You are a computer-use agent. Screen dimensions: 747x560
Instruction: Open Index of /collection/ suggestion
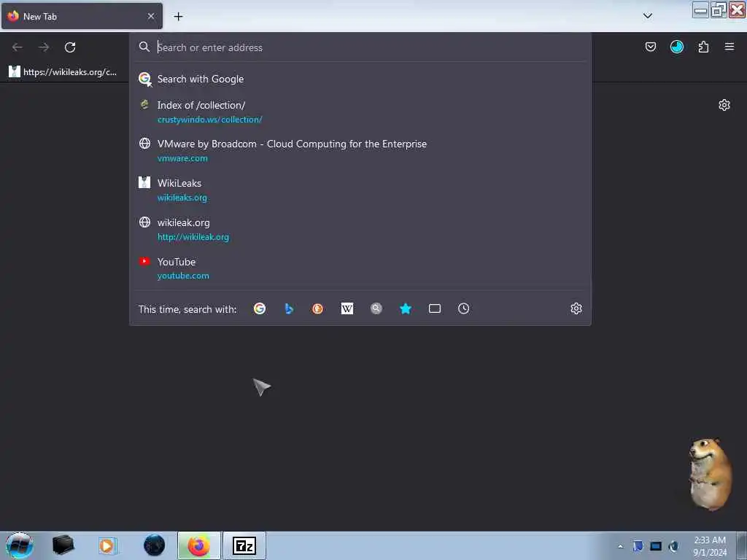pos(360,112)
